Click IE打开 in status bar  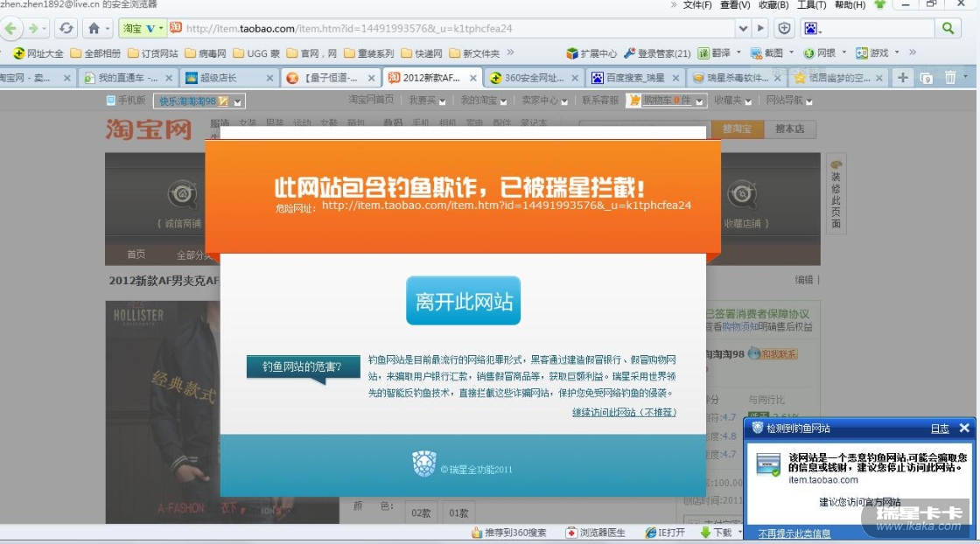tap(665, 532)
